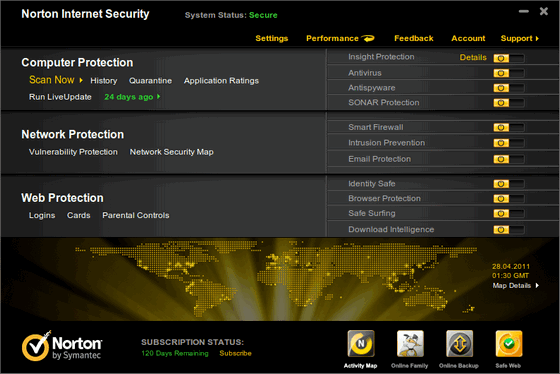The image size is (560, 374).
Task: Toggle the Identity Safe switch
Action: (509, 184)
